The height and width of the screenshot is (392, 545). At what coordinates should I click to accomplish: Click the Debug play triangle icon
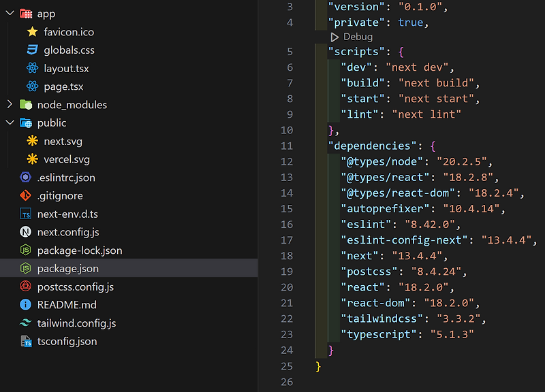[x=334, y=37]
